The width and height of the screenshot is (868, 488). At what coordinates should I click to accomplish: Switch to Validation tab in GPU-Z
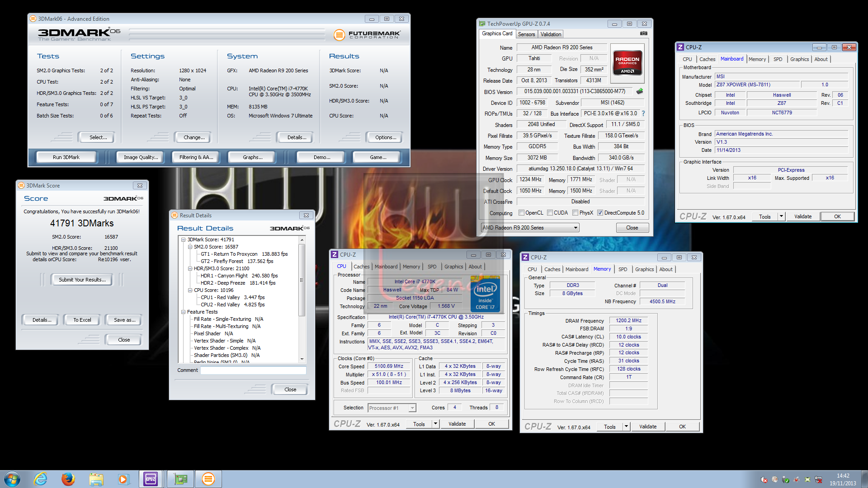pyautogui.click(x=551, y=34)
